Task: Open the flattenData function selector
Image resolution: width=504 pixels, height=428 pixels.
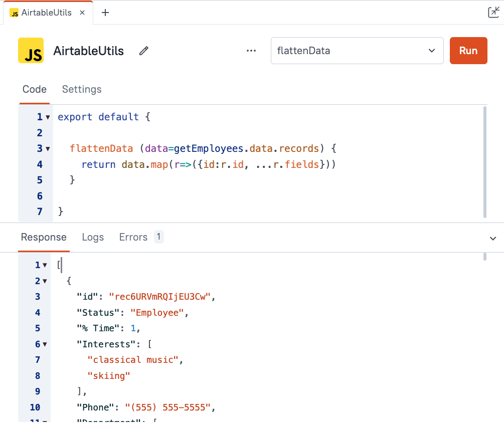Action: [357, 51]
